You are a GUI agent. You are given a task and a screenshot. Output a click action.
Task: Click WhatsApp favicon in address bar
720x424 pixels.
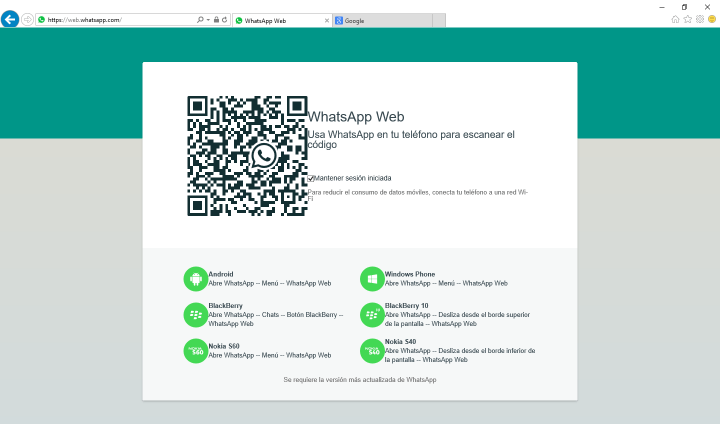pos(42,20)
